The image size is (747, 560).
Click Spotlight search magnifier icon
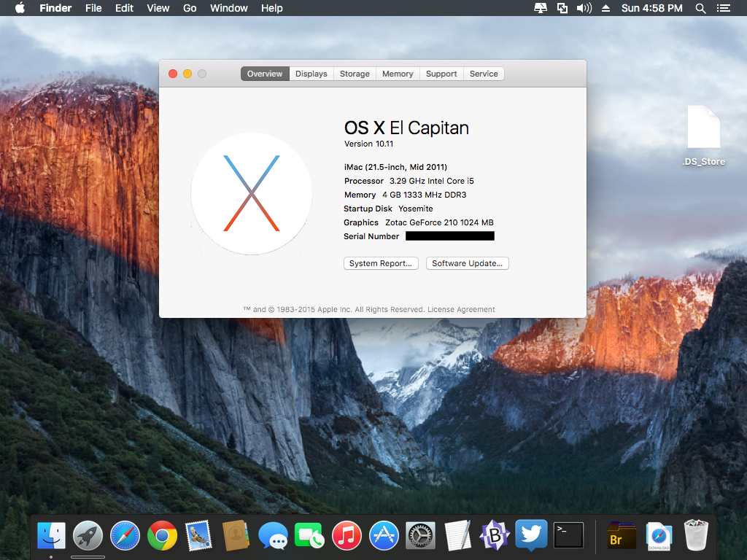point(700,8)
